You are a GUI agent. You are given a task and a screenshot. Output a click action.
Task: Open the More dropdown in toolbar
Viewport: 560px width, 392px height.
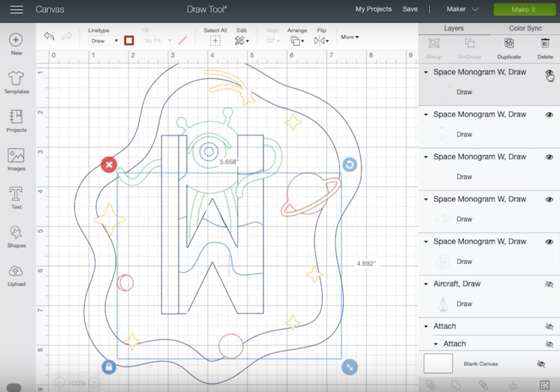click(x=350, y=37)
